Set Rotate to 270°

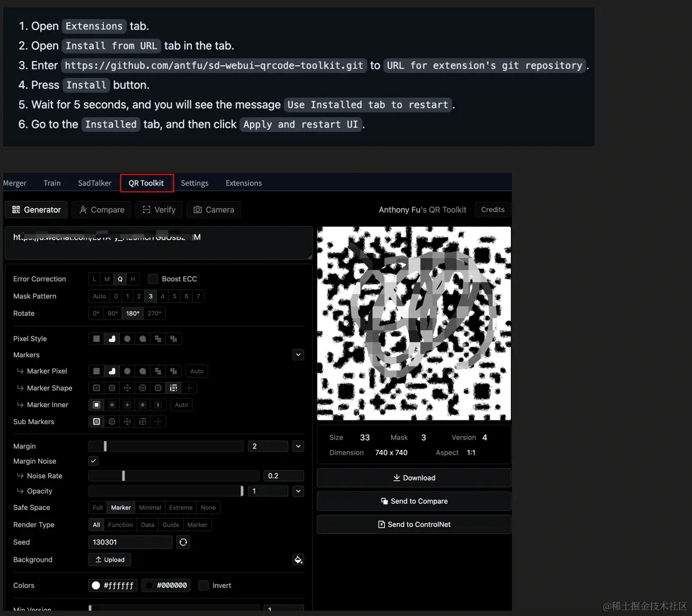point(154,313)
